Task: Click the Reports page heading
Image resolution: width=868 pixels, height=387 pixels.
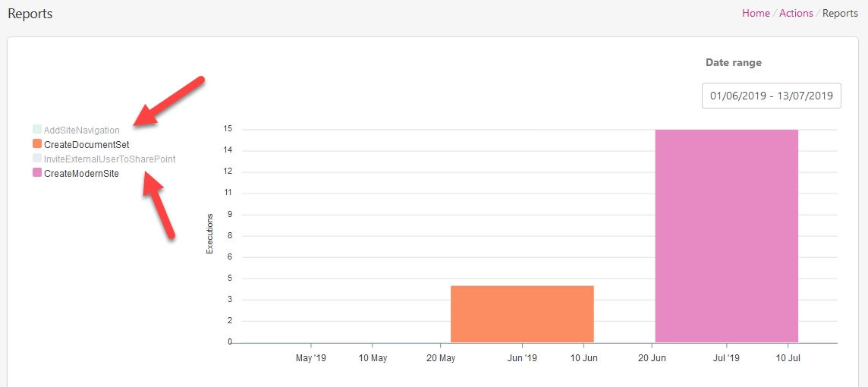Action: point(30,14)
